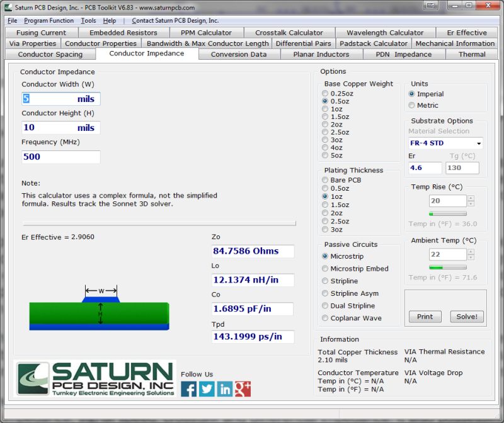Open the Program Function menu

(x=49, y=21)
